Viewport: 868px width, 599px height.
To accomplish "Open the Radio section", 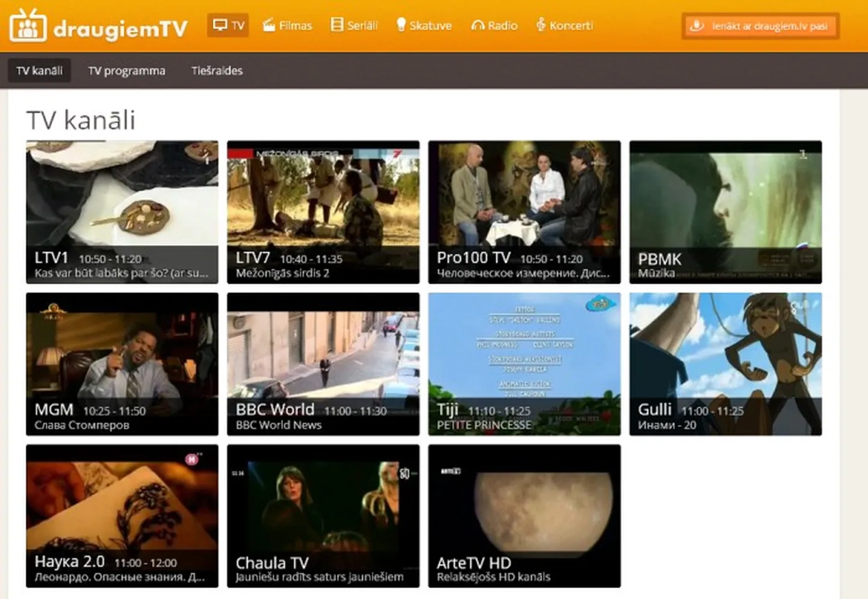I will click(x=494, y=25).
